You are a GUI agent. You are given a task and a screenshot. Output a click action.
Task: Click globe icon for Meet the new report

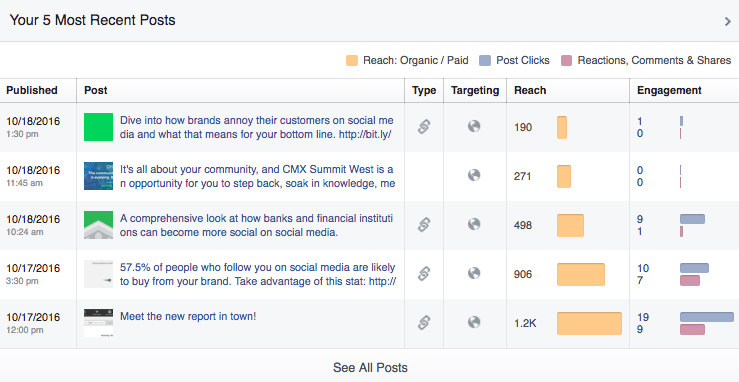pos(474,322)
